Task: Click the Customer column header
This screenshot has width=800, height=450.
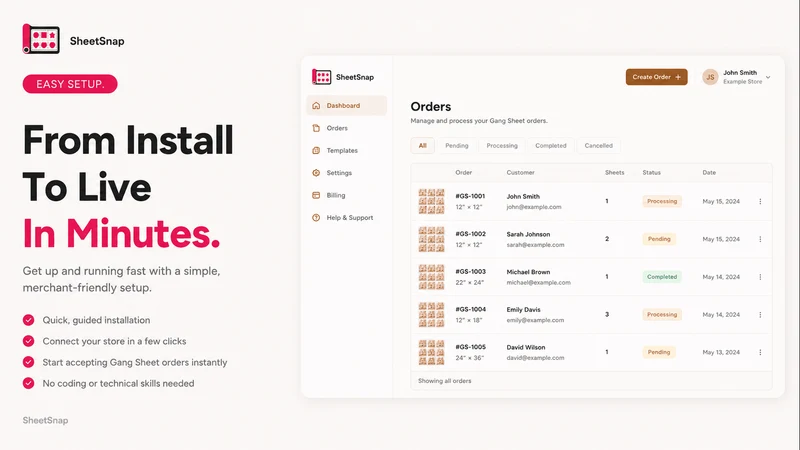Action: click(x=520, y=172)
